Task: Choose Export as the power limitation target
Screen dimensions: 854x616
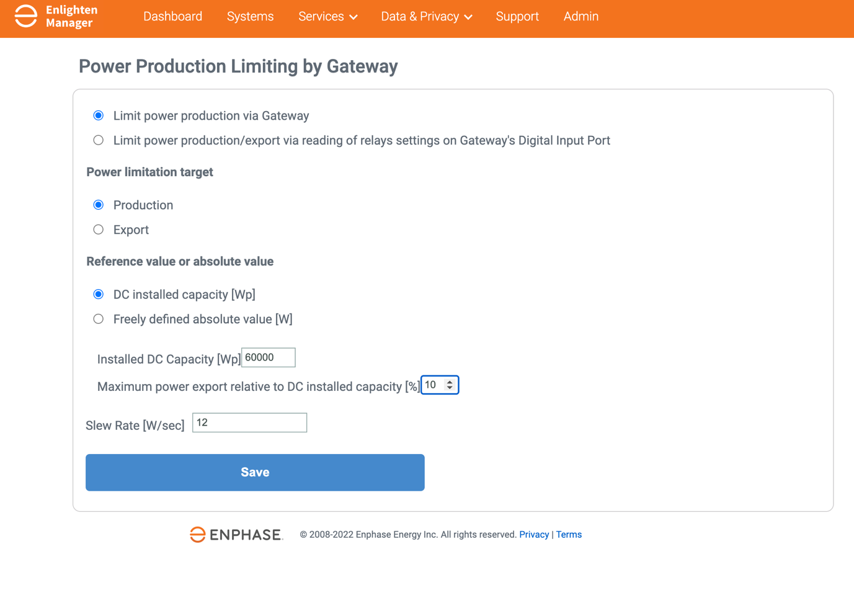Action: click(x=99, y=229)
